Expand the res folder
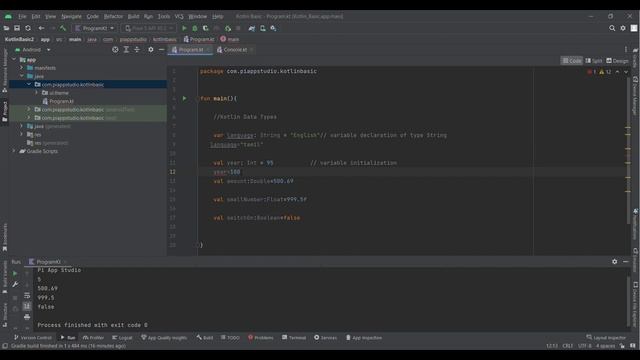Image resolution: width=640 pixels, height=360 pixels. pyautogui.click(x=22, y=134)
